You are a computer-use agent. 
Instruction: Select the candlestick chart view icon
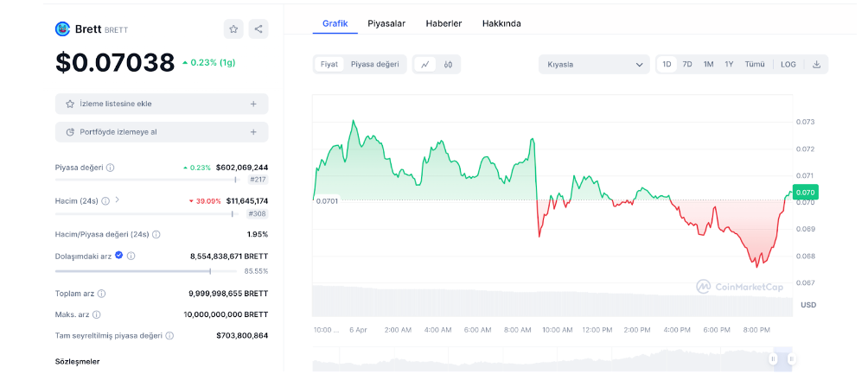[448, 64]
